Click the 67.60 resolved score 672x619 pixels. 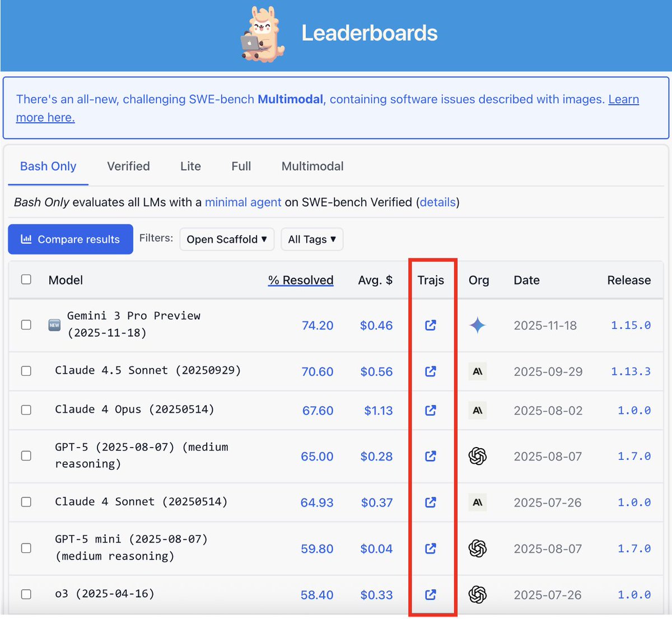318,411
